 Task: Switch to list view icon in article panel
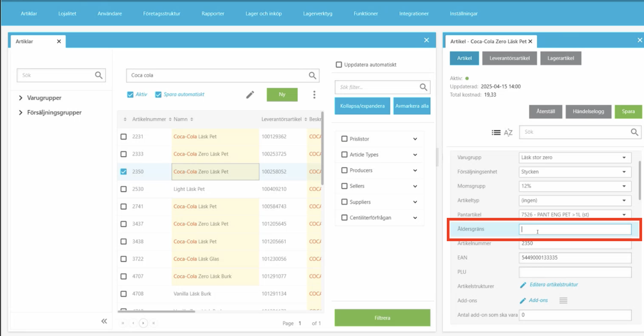pyautogui.click(x=496, y=132)
